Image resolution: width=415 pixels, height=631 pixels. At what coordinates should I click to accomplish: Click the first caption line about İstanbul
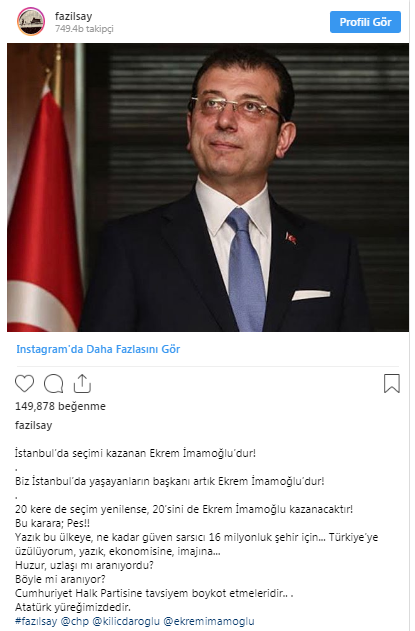pos(135,453)
